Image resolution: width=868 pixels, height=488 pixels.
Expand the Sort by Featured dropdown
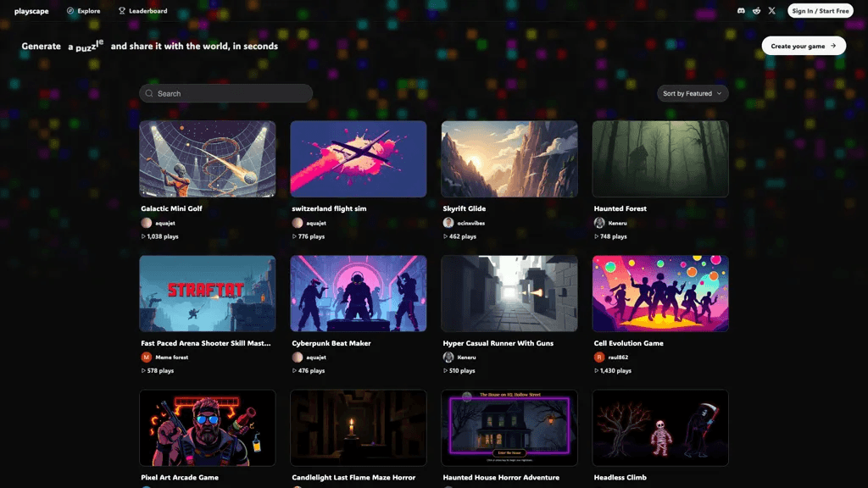(x=693, y=93)
